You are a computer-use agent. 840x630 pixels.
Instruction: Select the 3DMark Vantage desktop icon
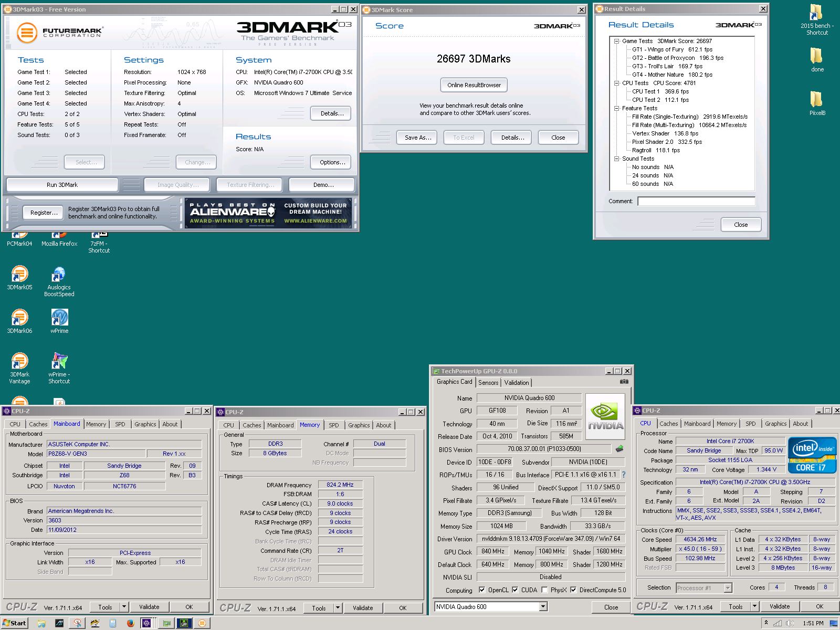pyautogui.click(x=19, y=369)
